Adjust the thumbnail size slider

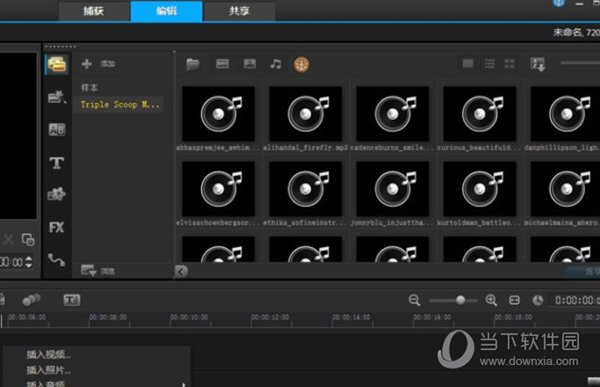[x=580, y=63]
